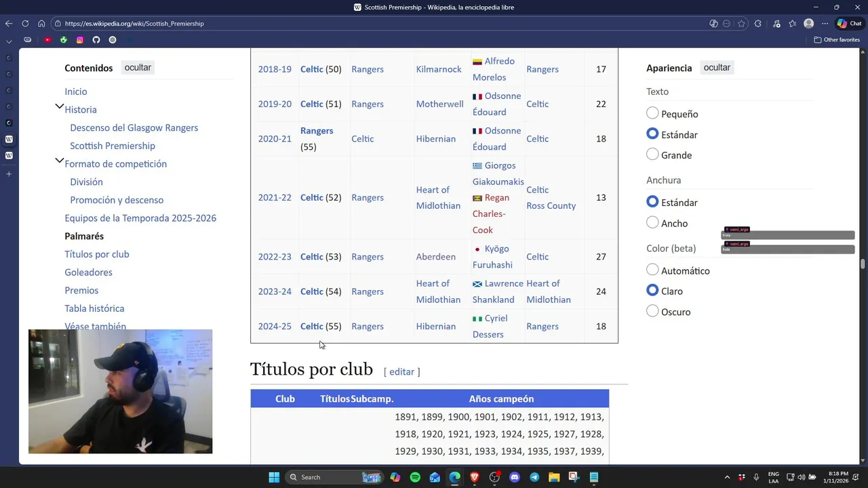Click the page vertical scrollbar thumb
The height and width of the screenshot is (488, 868).
863,264
